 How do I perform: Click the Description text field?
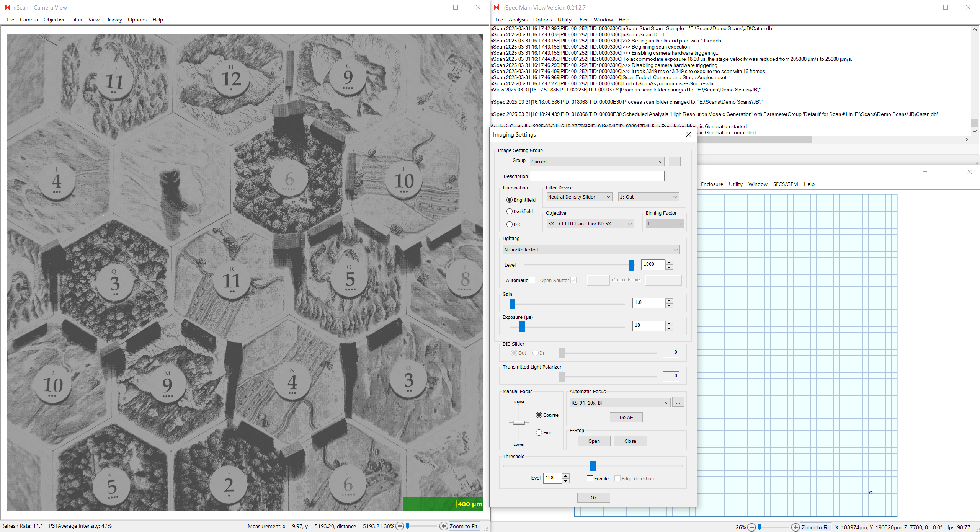596,176
